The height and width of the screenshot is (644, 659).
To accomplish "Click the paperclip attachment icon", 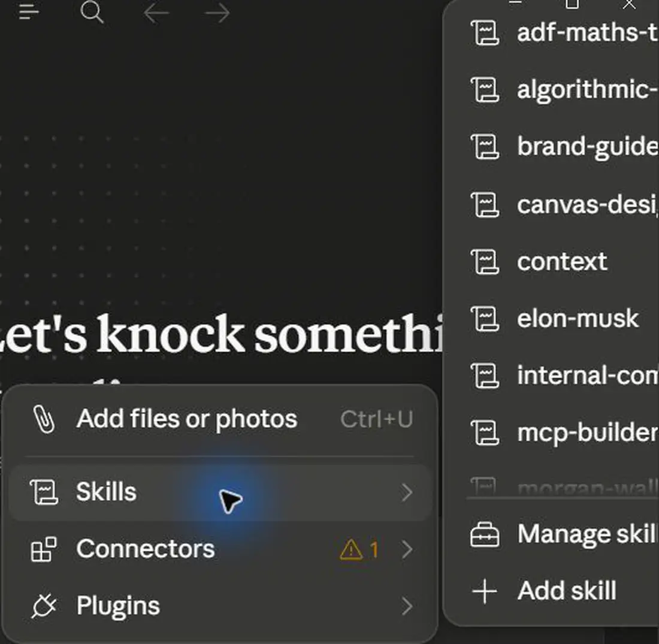I will pos(44,419).
